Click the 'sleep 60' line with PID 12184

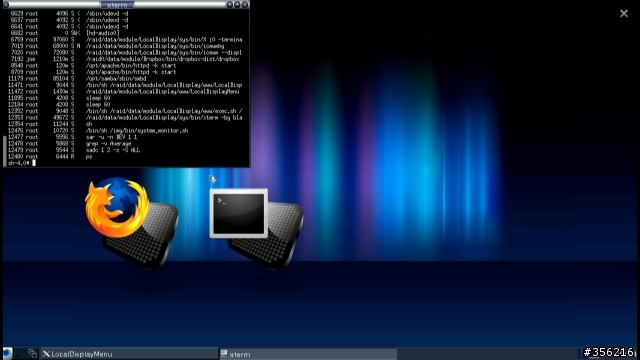click(x=59, y=104)
